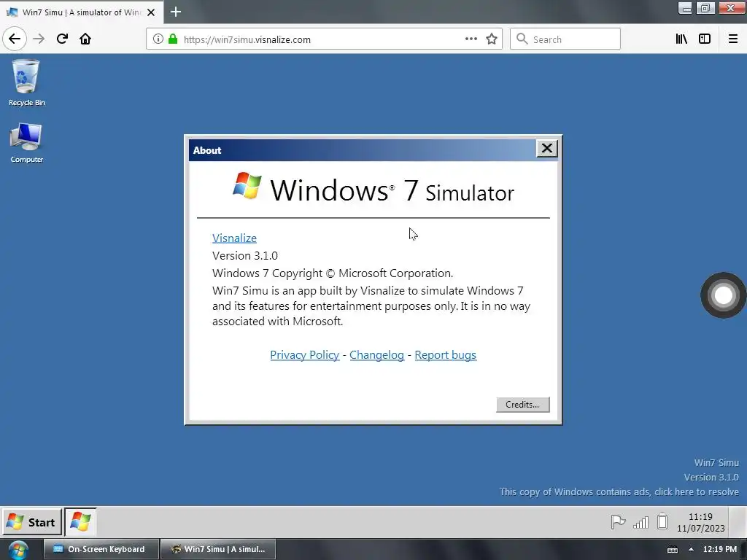Open page actions three-dot menu

[x=471, y=39]
